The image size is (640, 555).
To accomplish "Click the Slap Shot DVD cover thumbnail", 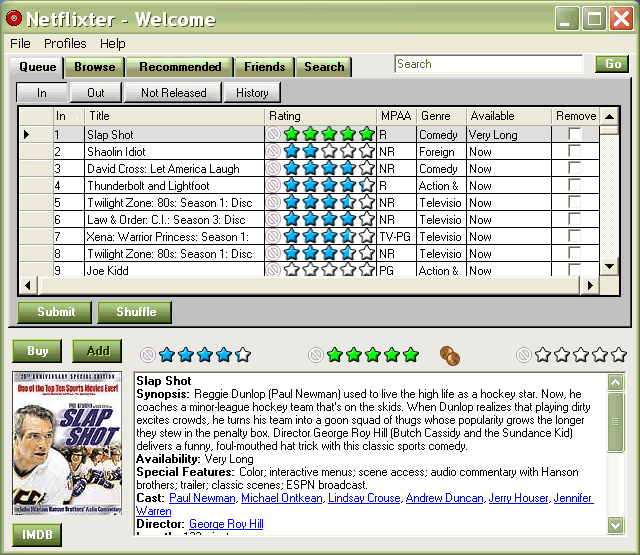I will [67, 443].
